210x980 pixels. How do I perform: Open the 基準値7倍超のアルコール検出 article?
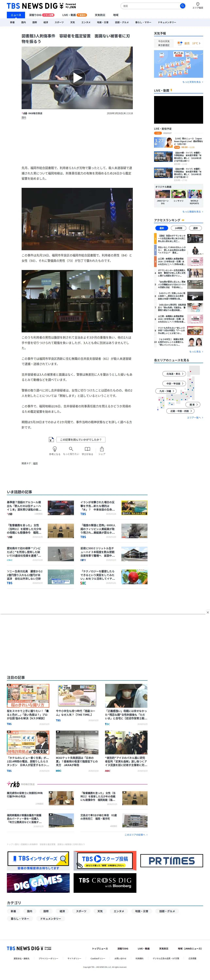pos(40,508)
